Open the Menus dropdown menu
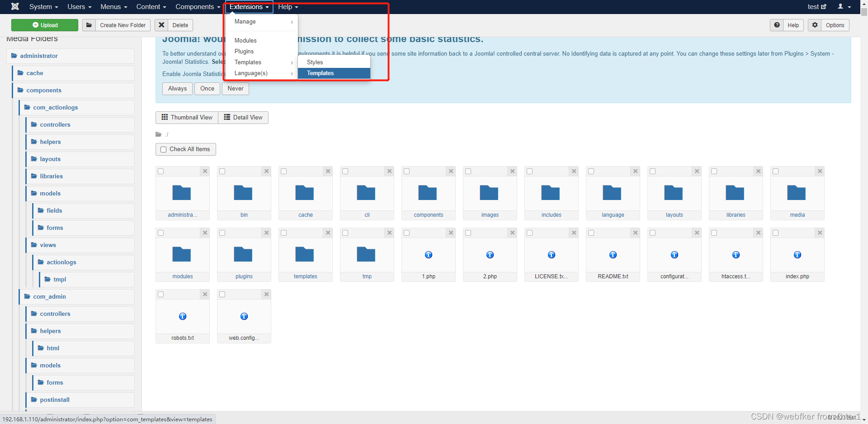 113,7
